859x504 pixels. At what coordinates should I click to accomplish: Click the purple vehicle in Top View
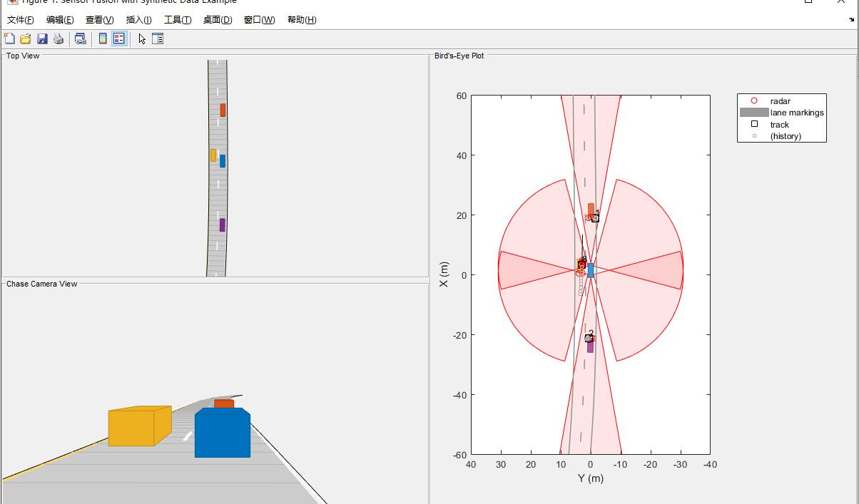[222, 225]
